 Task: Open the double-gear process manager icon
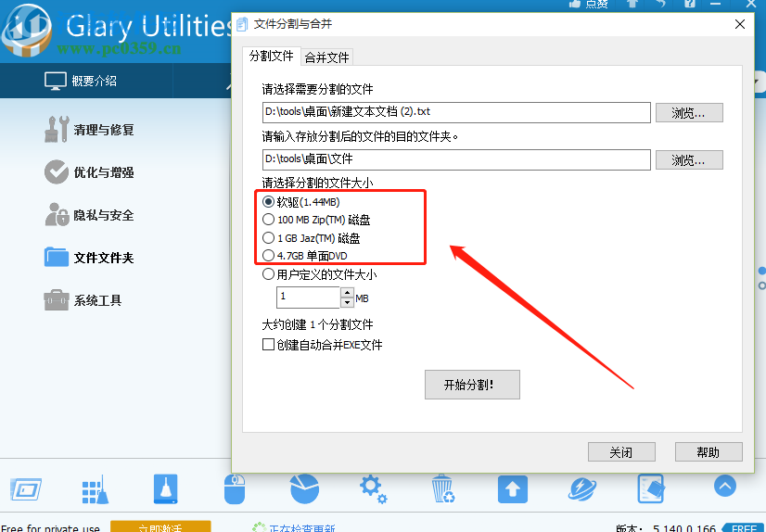(x=373, y=489)
